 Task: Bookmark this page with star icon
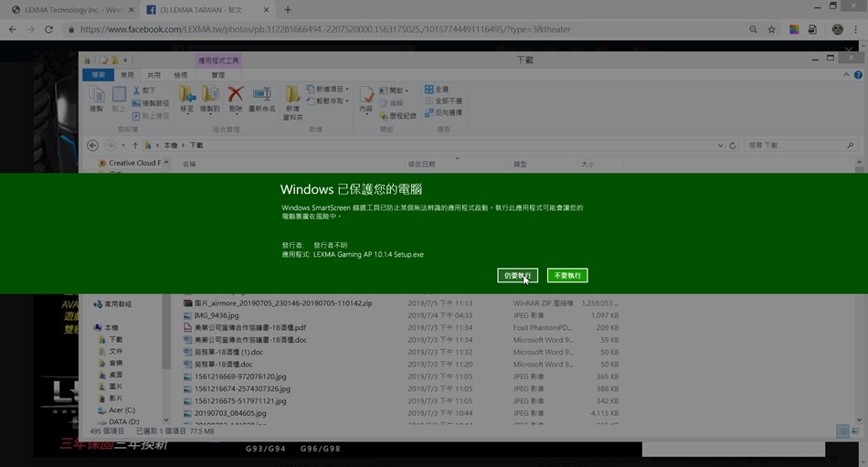(771, 29)
